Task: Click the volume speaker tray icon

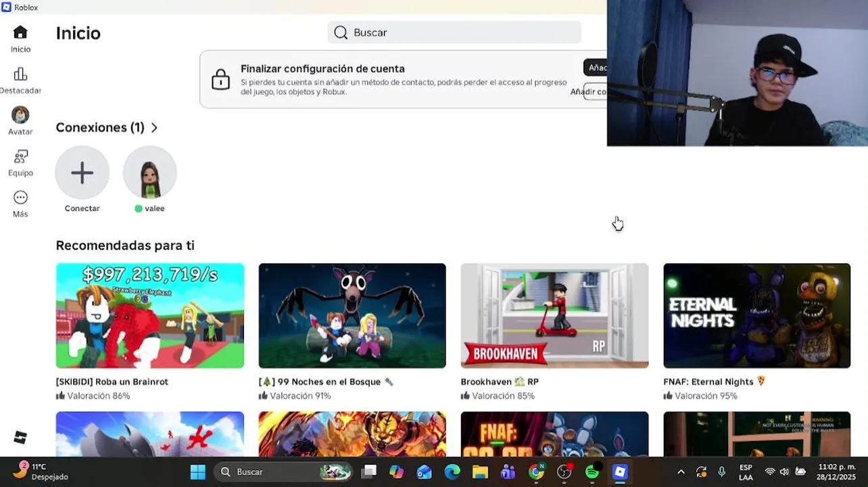Action: click(784, 472)
